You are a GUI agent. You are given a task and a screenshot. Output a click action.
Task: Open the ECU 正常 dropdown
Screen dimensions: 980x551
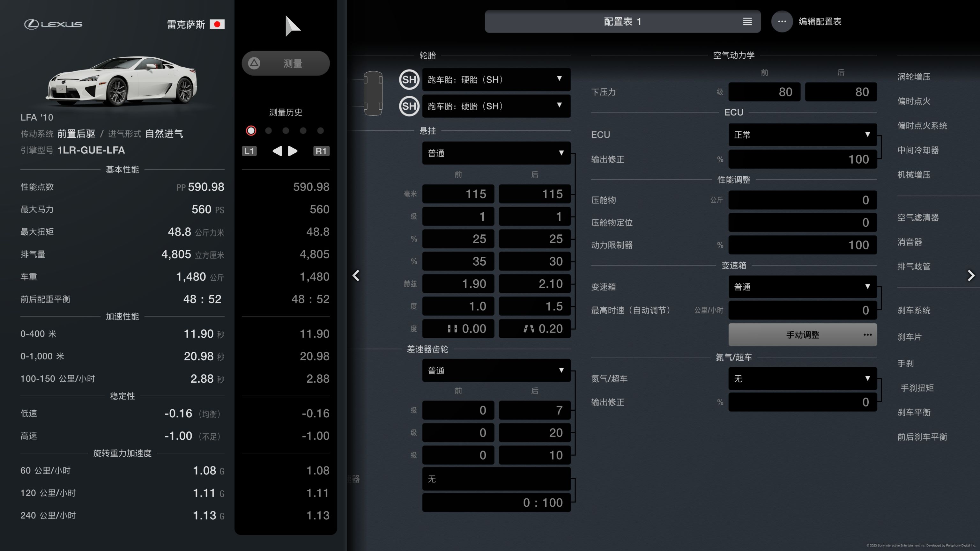click(802, 135)
